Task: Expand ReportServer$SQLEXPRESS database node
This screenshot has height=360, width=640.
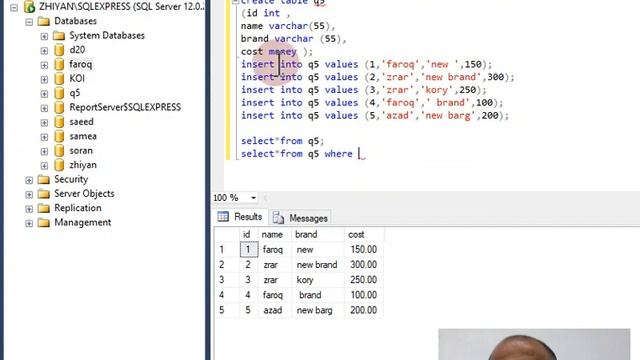Action: point(44,108)
